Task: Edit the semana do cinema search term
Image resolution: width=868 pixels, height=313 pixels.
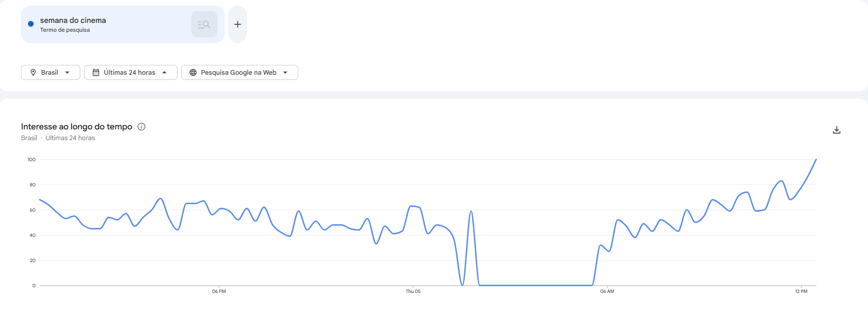Action: tap(73, 20)
